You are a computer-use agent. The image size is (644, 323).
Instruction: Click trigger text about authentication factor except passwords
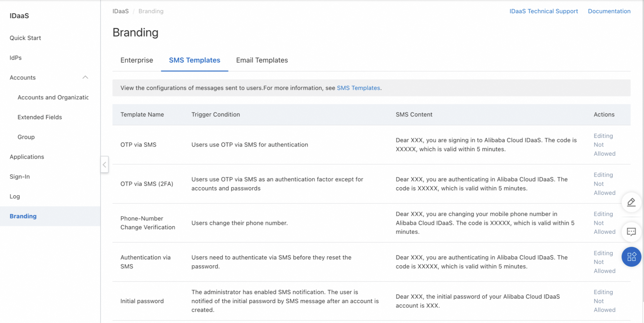(x=277, y=184)
